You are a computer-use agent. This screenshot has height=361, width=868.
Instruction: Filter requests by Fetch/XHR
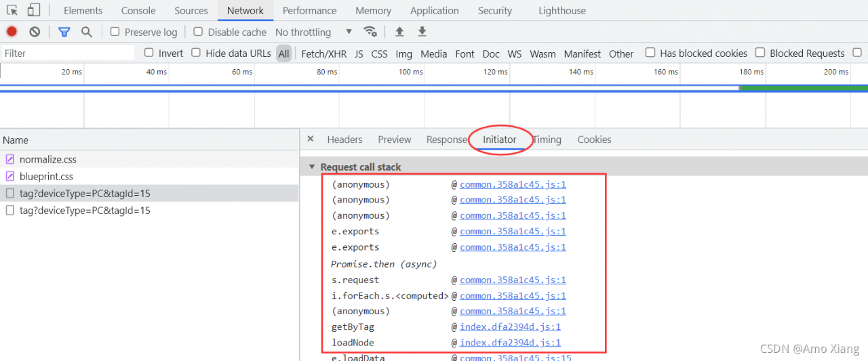coord(323,54)
